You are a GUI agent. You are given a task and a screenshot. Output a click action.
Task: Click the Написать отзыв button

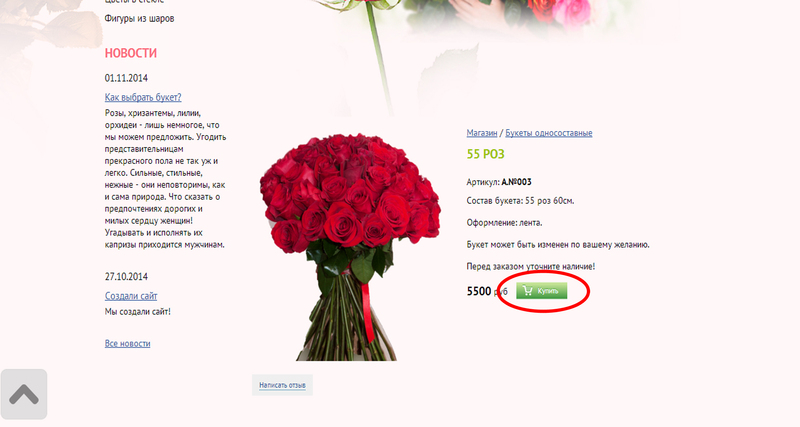point(282,385)
